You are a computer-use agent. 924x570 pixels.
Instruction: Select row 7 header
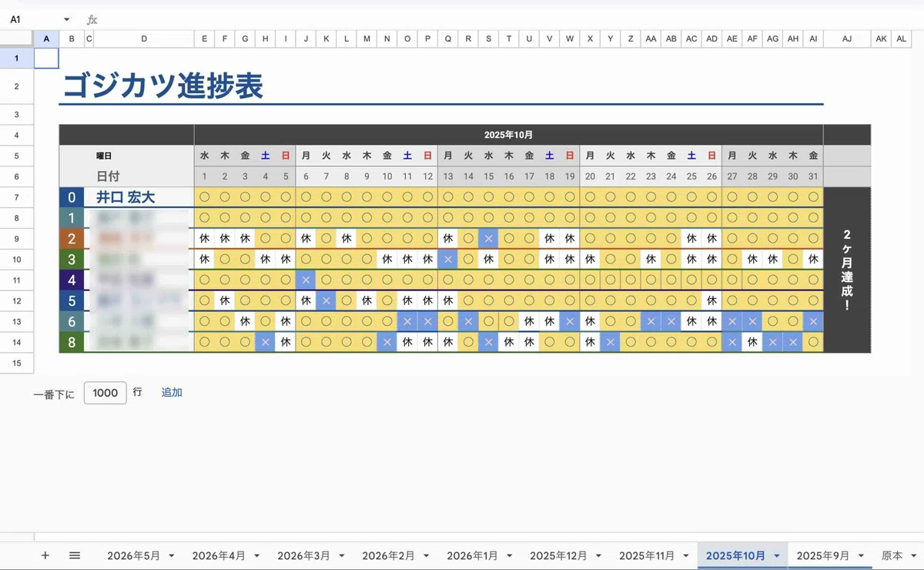click(x=16, y=197)
